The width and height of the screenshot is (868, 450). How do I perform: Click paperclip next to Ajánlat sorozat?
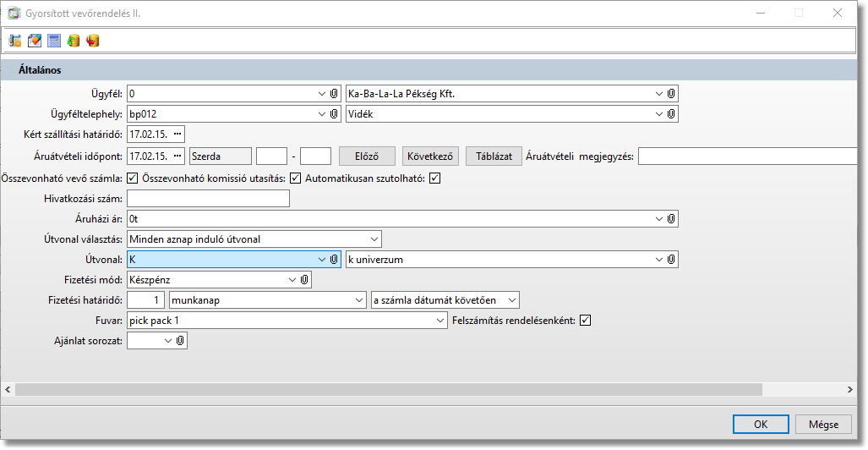tap(180, 341)
